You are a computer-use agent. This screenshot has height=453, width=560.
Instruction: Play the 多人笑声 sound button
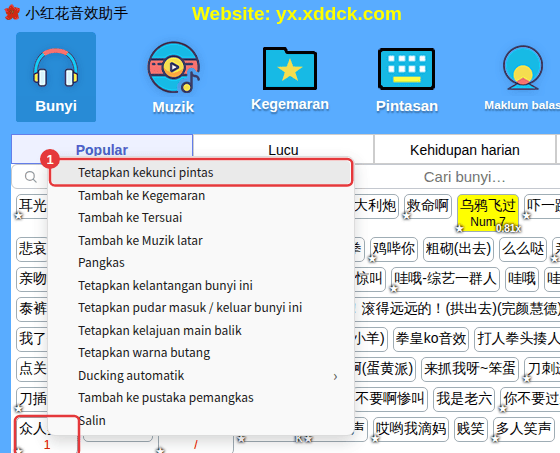[x=523, y=429]
